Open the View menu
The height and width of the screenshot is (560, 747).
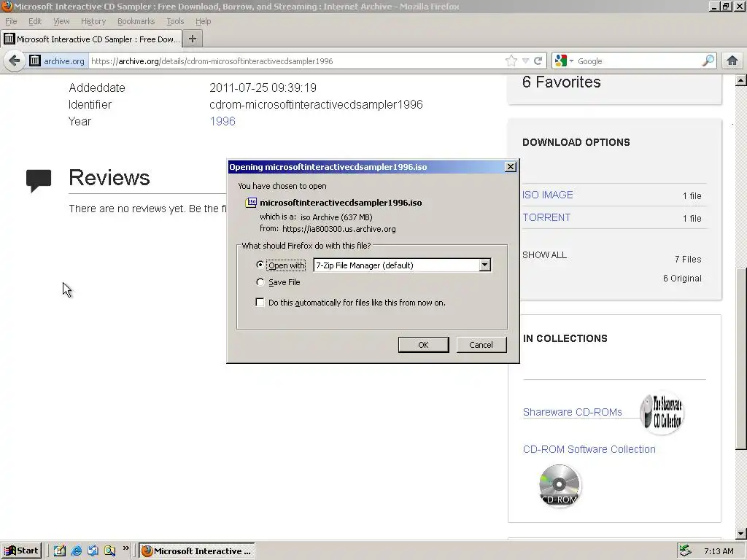(x=61, y=21)
